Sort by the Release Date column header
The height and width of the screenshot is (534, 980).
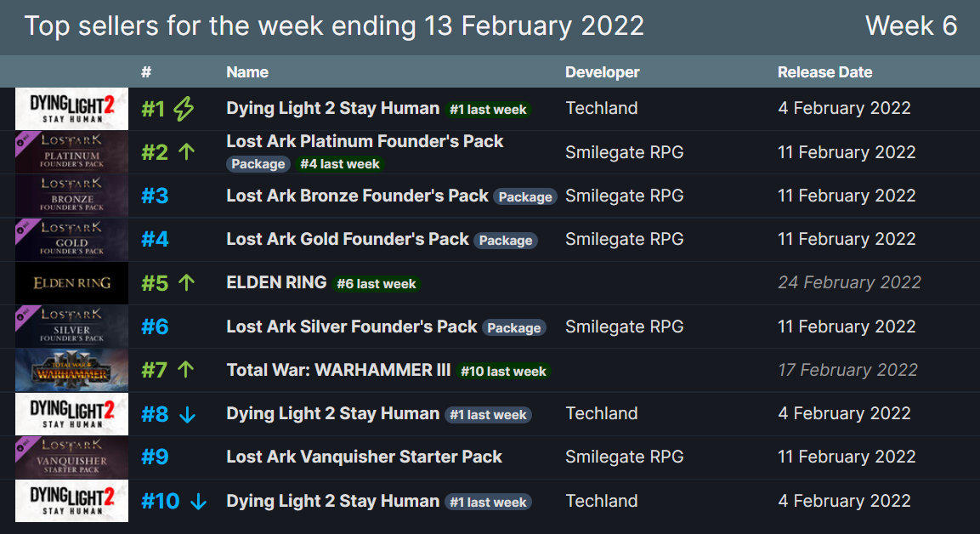click(x=824, y=72)
